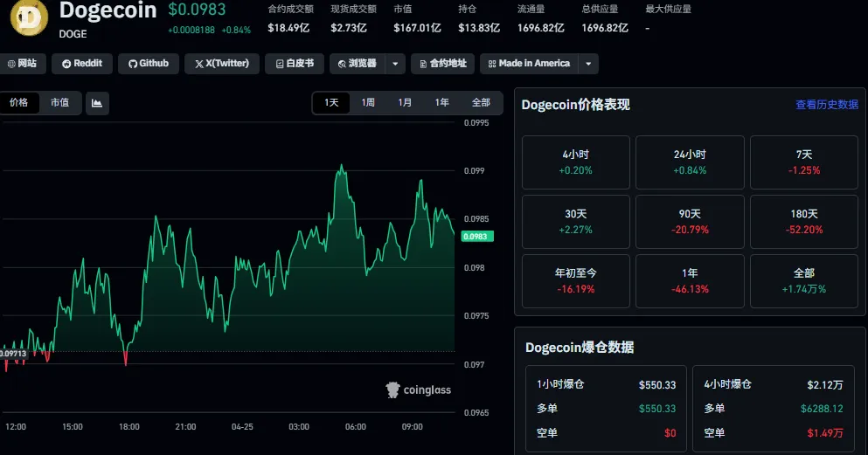This screenshot has height=455, width=868.
Task: Click the 市值 $167.01亿 value
Action: pos(418,28)
